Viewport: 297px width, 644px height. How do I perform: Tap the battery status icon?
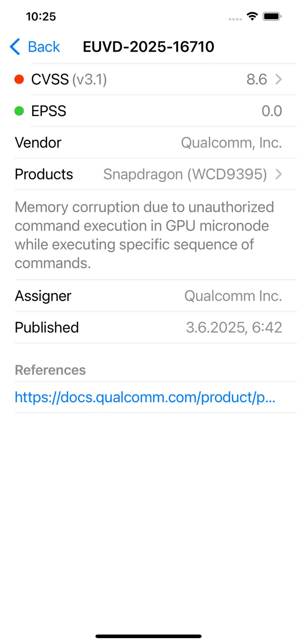click(x=272, y=17)
